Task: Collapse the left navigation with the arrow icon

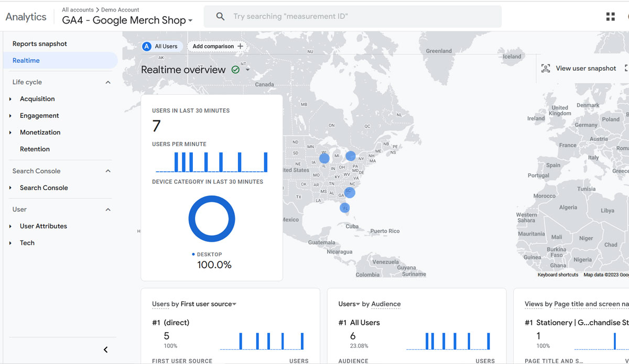Action: [x=105, y=350]
